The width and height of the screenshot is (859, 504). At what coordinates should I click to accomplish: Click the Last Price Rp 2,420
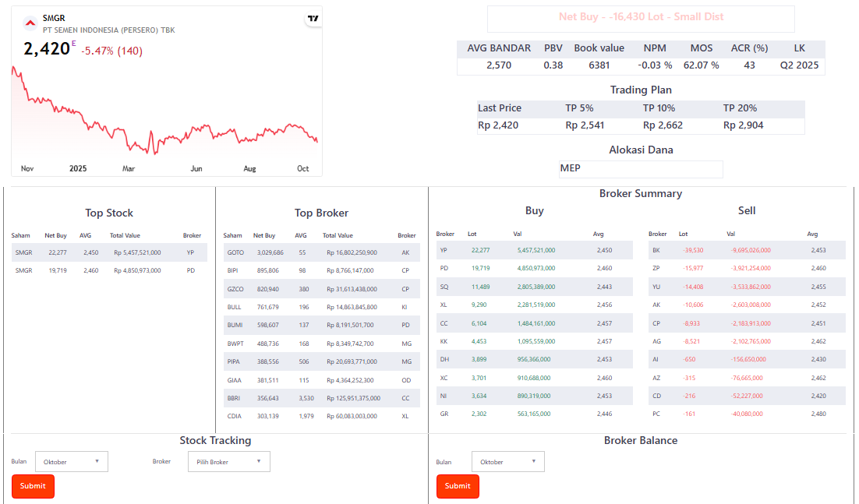(x=498, y=125)
